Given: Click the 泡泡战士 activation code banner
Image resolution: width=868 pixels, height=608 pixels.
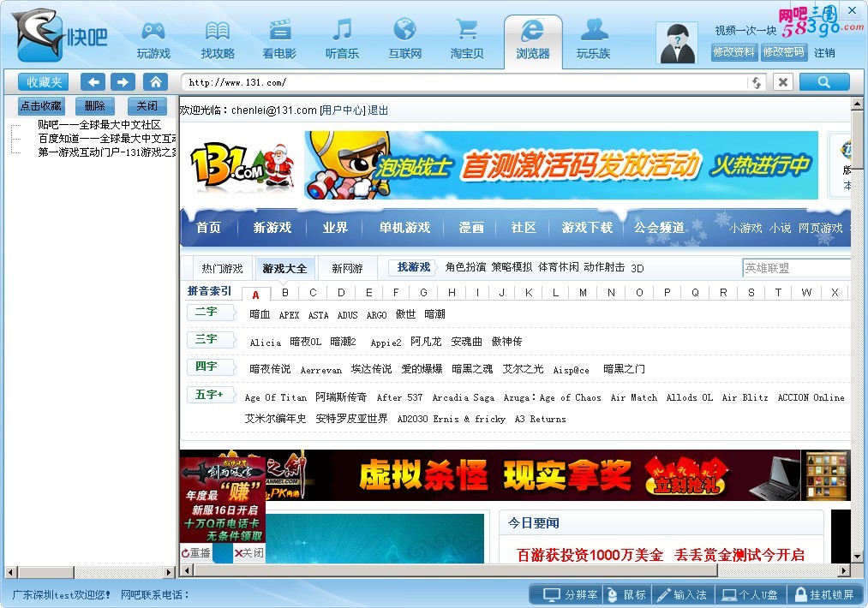Looking at the screenshot, I should (560, 165).
